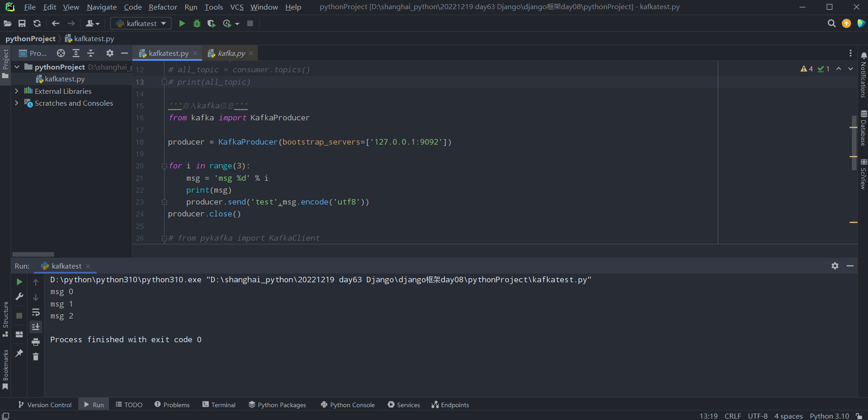Select opened file target icon in Project panel
This screenshot has height=420, width=868.
click(61, 53)
